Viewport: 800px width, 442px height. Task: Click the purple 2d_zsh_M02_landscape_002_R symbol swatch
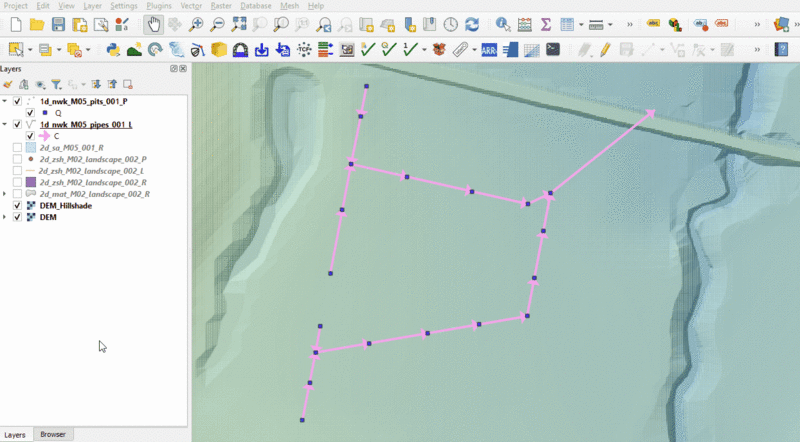[x=30, y=182]
